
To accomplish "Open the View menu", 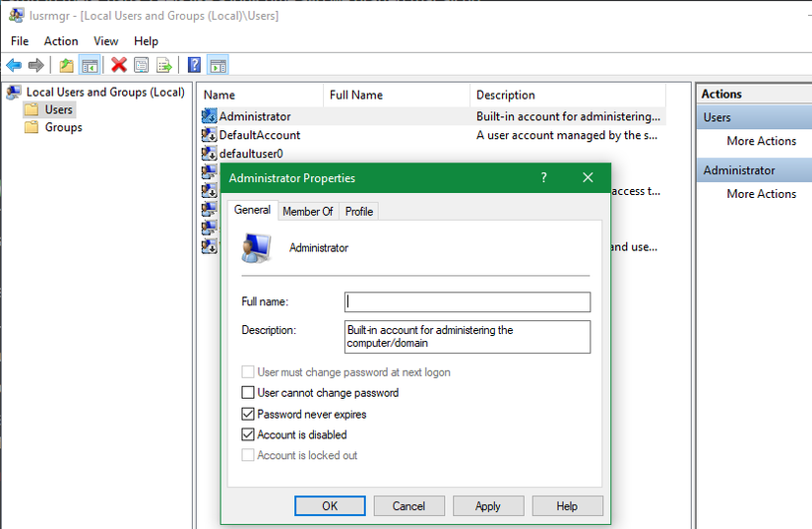I will 105,41.
